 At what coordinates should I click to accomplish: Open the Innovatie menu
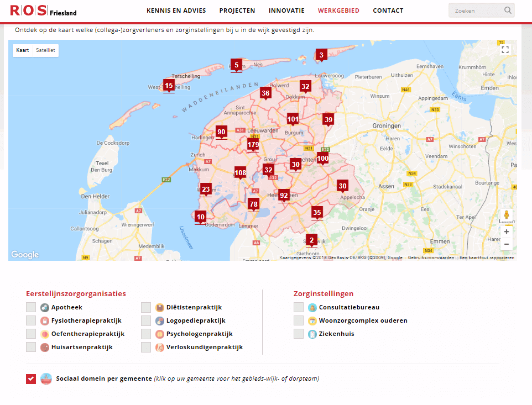point(286,10)
